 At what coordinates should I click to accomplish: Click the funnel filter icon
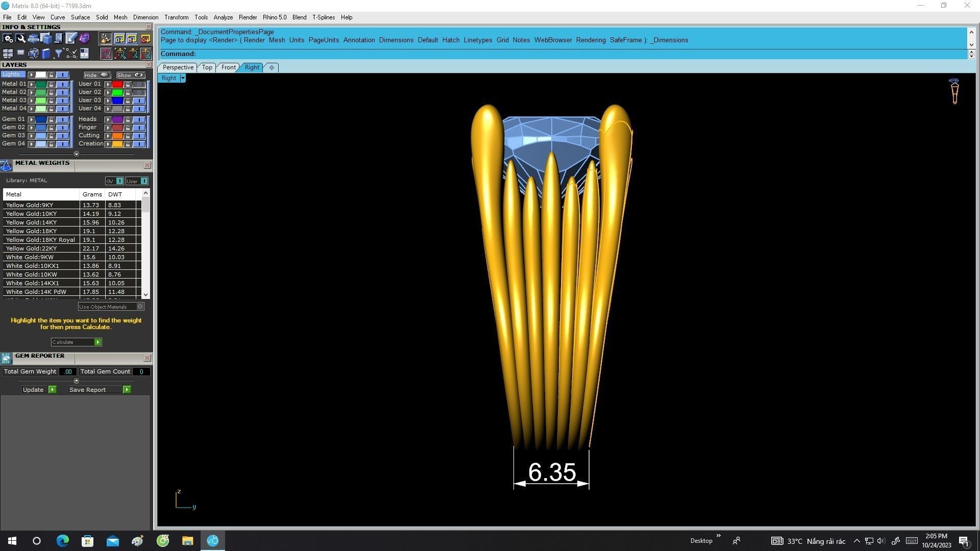pyautogui.click(x=58, y=53)
